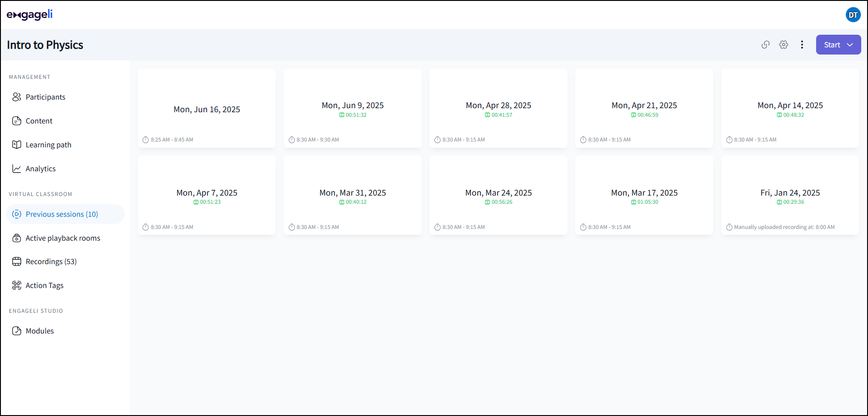The width and height of the screenshot is (868, 416).
Task: Click the Engageli logo
Action: [x=30, y=15]
